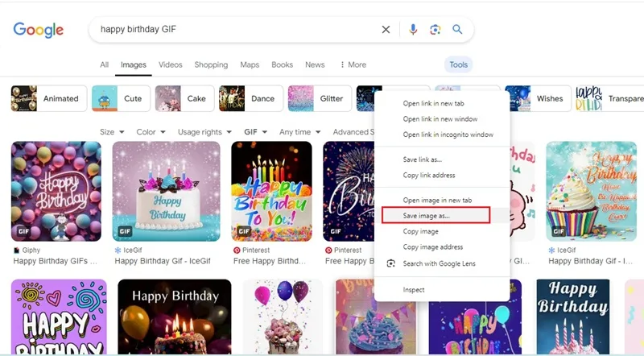Open the rainbow candles Pinterest GIF thumbnail
Viewport: 644px width, 356px height.
point(271,191)
